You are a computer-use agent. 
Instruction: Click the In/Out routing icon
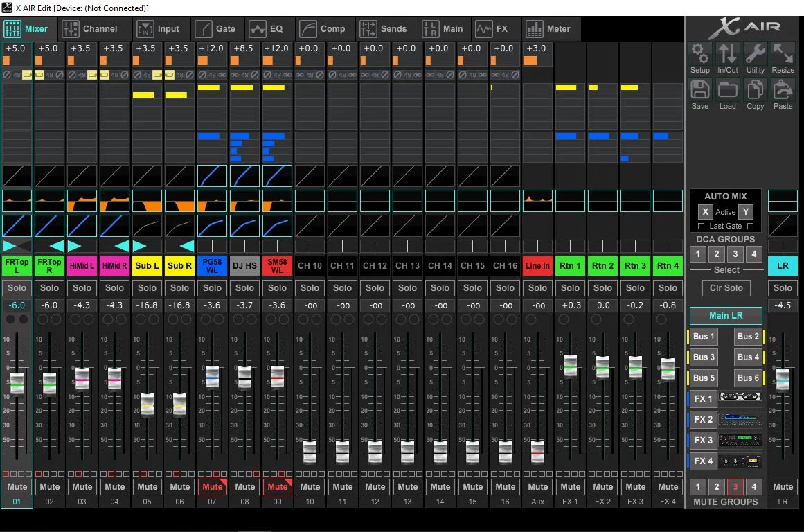727,54
